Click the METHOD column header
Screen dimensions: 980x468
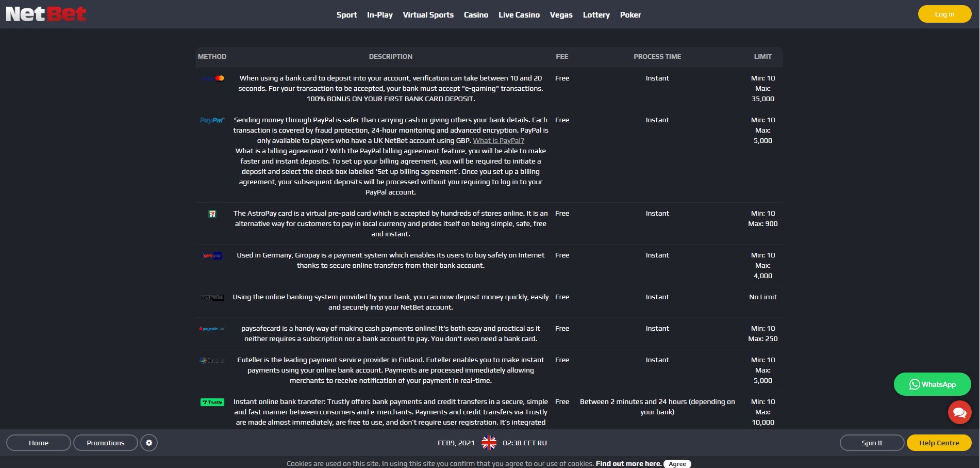tap(212, 57)
